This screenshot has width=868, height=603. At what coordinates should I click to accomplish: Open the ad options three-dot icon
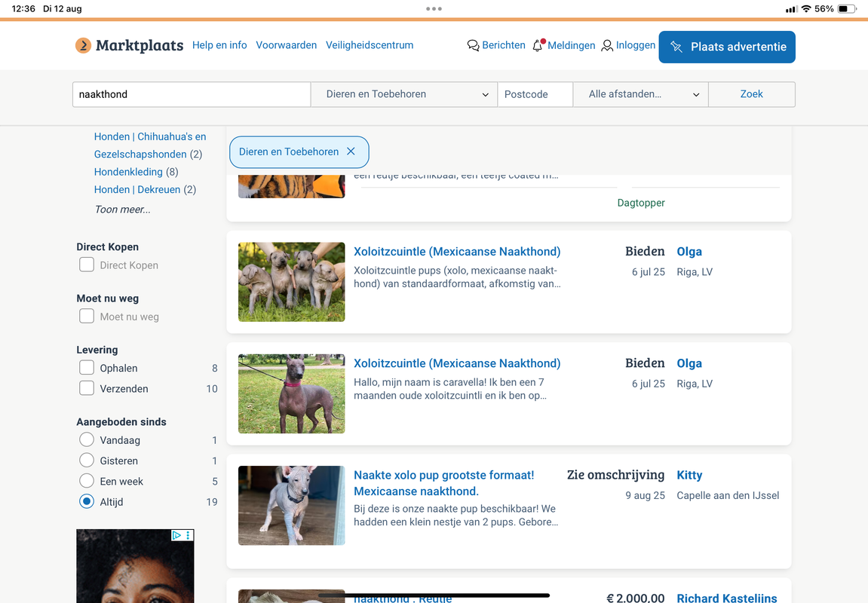coord(189,535)
